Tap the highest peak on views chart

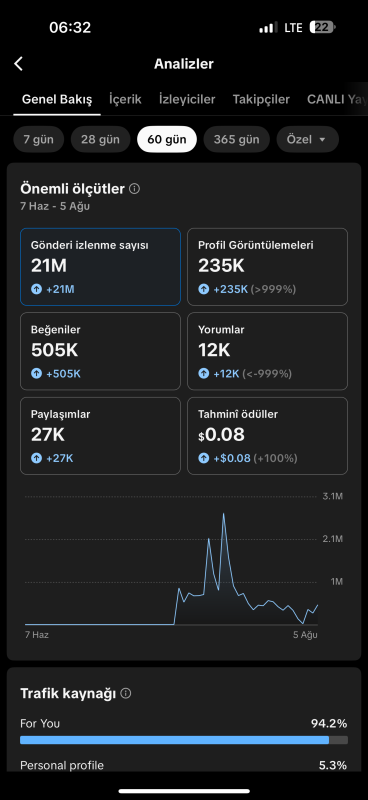[x=224, y=514]
